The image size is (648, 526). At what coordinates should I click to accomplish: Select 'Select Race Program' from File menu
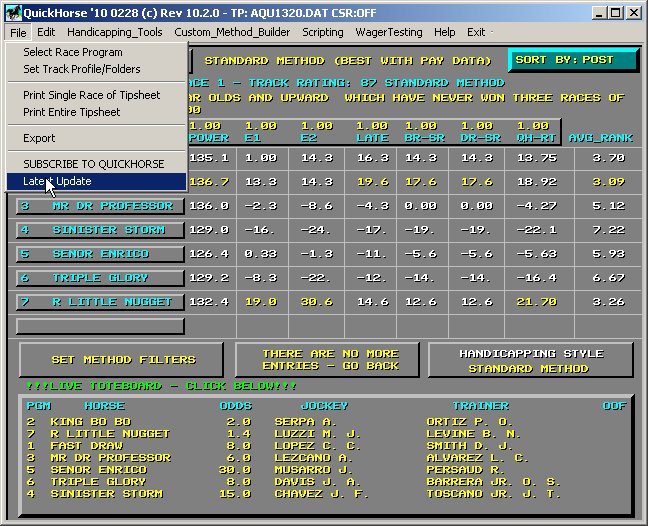[x=73, y=52]
